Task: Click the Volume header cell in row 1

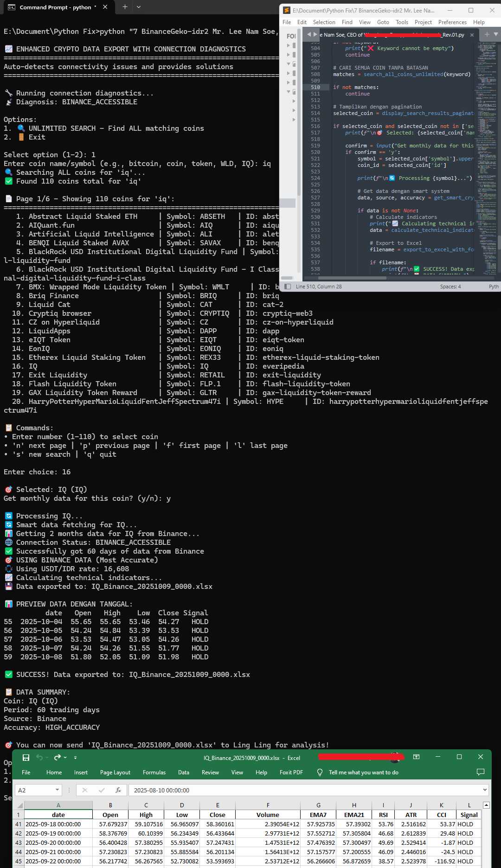Action: [x=268, y=815]
